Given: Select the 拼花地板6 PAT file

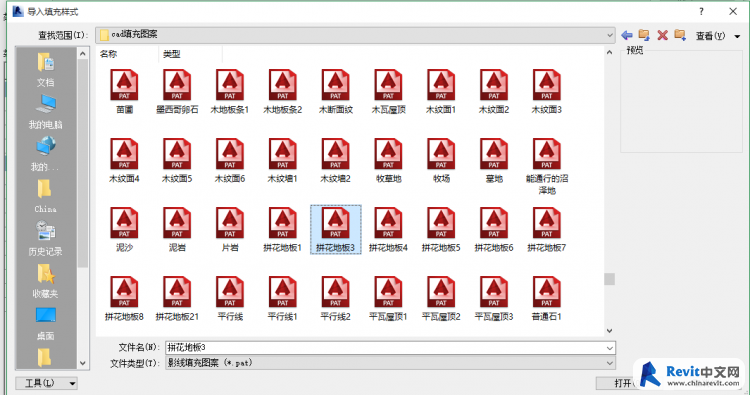Looking at the screenshot, I should point(494,229).
